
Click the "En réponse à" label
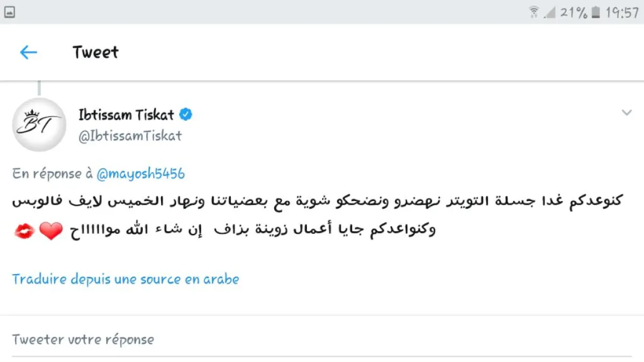53,174
